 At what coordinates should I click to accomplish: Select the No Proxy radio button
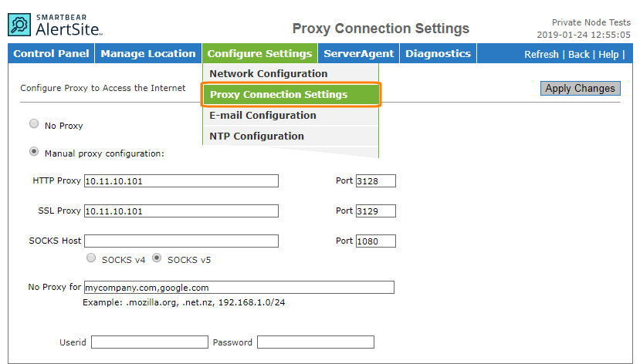coord(34,123)
